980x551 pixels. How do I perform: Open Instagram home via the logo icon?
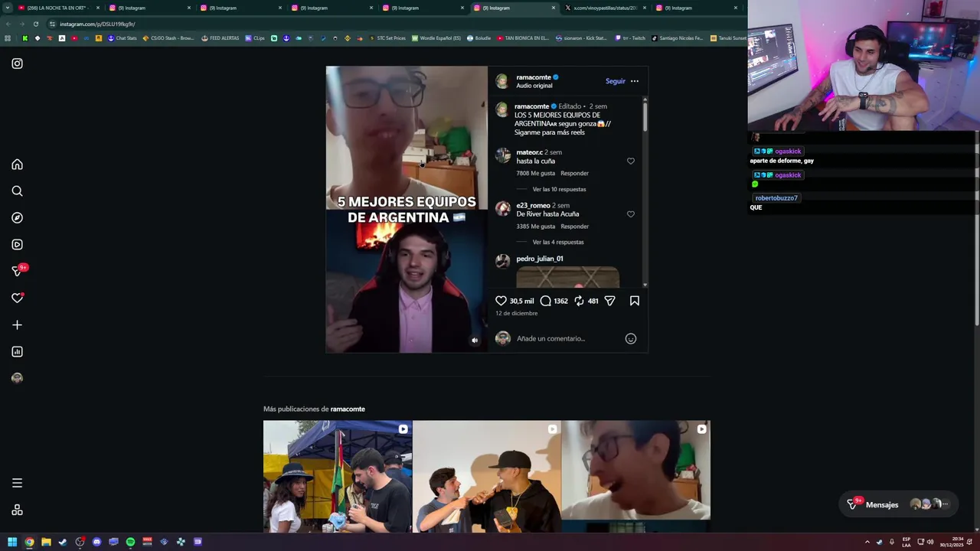click(17, 64)
